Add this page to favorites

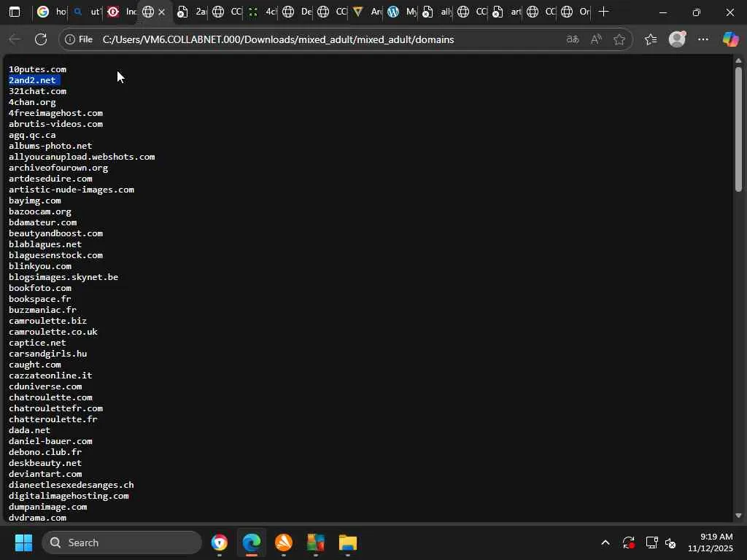(x=619, y=39)
